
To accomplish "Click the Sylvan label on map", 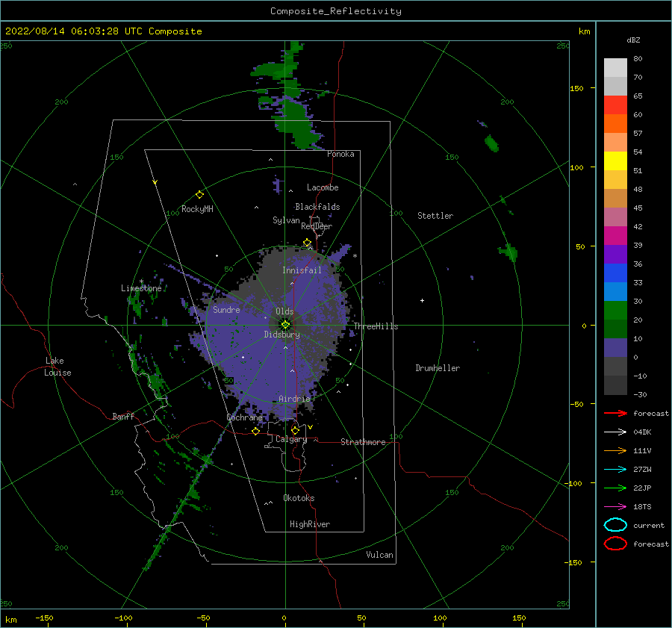I will point(286,220).
